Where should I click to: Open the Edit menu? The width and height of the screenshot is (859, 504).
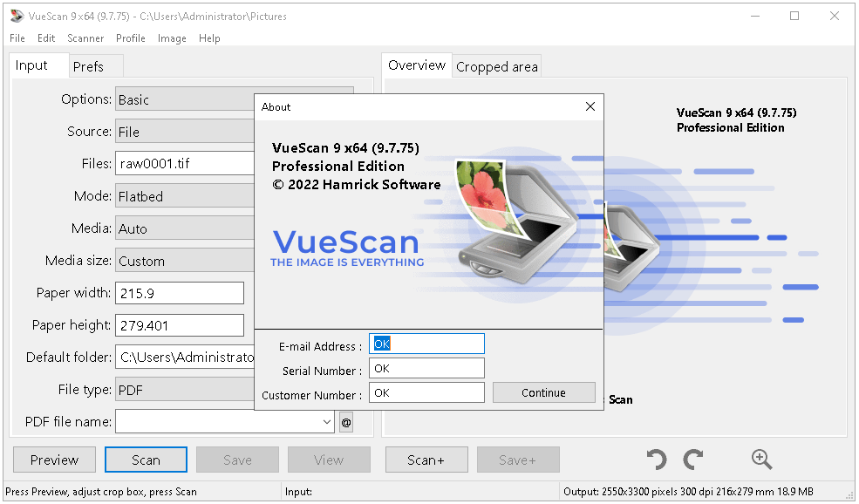(46, 38)
